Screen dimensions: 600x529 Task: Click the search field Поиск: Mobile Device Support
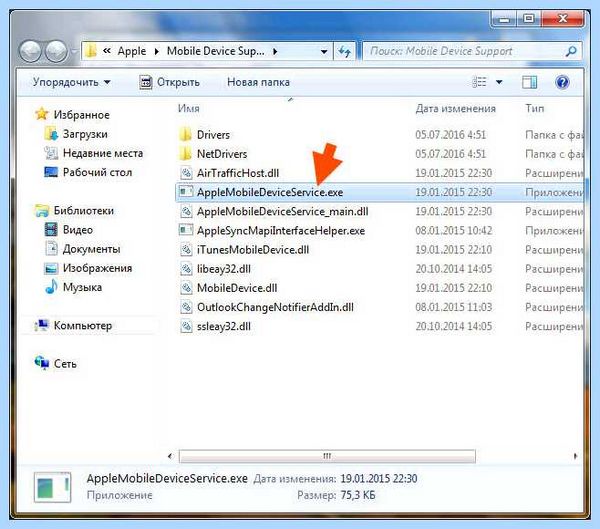coord(463,51)
